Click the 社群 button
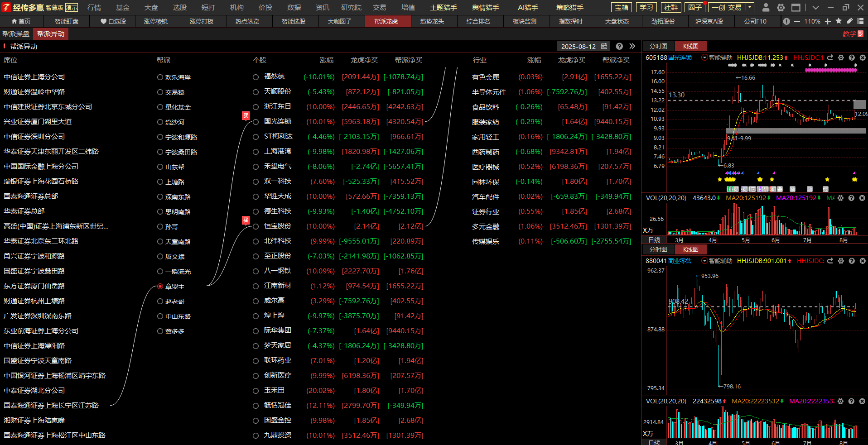868x445 pixels. point(671,7)
